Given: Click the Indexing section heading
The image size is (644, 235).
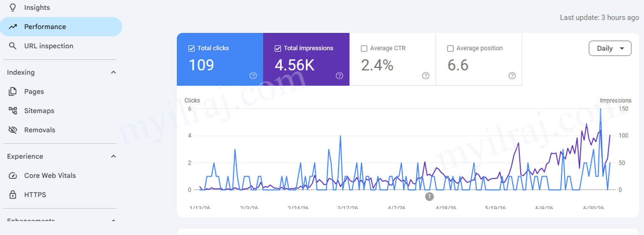Looking at the screenshot, I should [21, 72].
